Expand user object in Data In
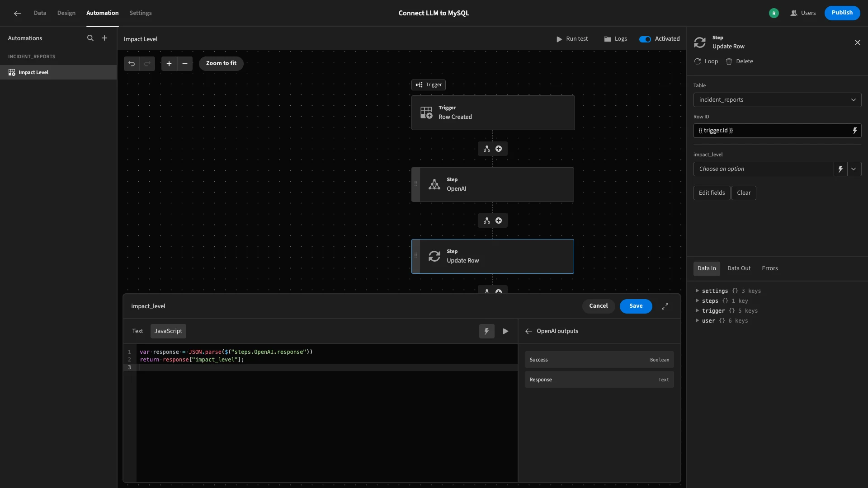 [697, 321]
